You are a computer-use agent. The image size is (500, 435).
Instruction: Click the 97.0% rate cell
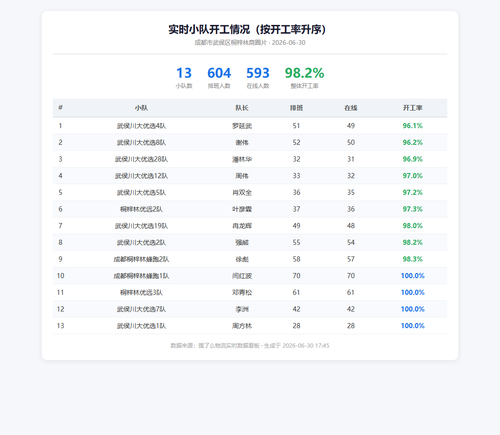click(413, 176)
